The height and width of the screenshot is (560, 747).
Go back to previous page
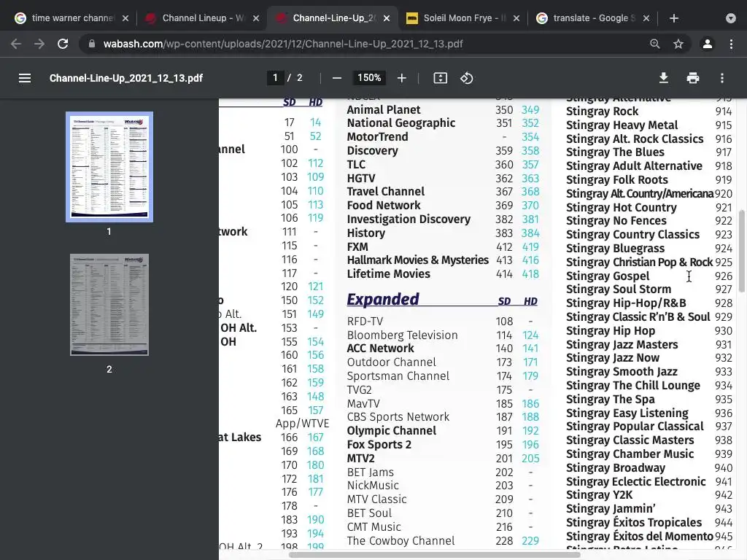click(x=16, y=44)
